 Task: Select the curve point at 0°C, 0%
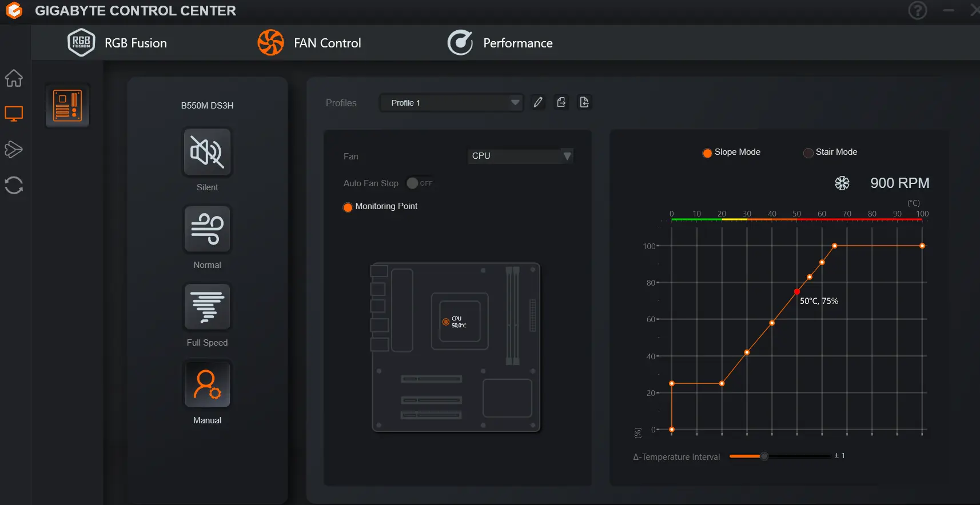672,430
